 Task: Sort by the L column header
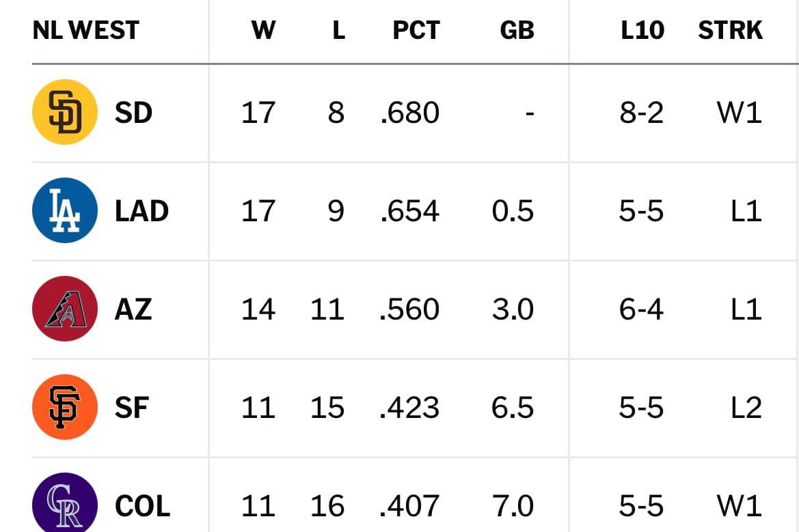(x=339, y=30)
